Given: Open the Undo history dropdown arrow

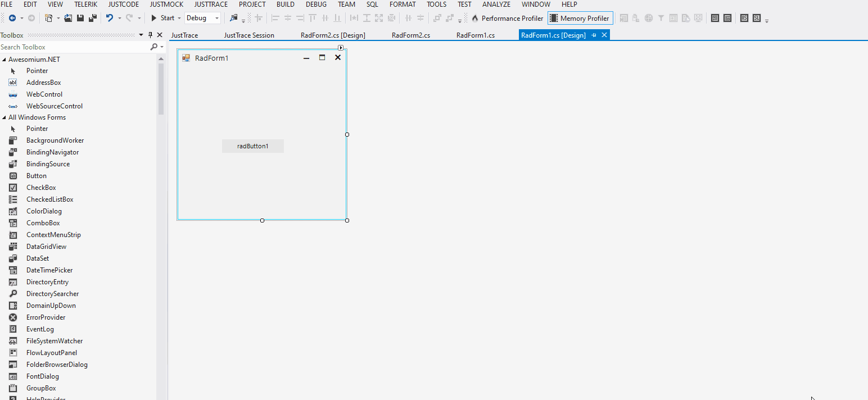Looking at the screenshot, I should tap(120, 19).
